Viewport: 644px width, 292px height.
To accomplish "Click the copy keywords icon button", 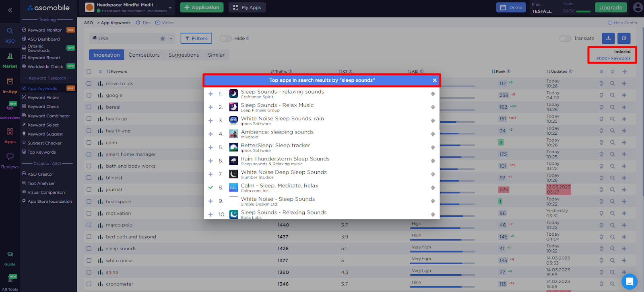I will 624,38.
